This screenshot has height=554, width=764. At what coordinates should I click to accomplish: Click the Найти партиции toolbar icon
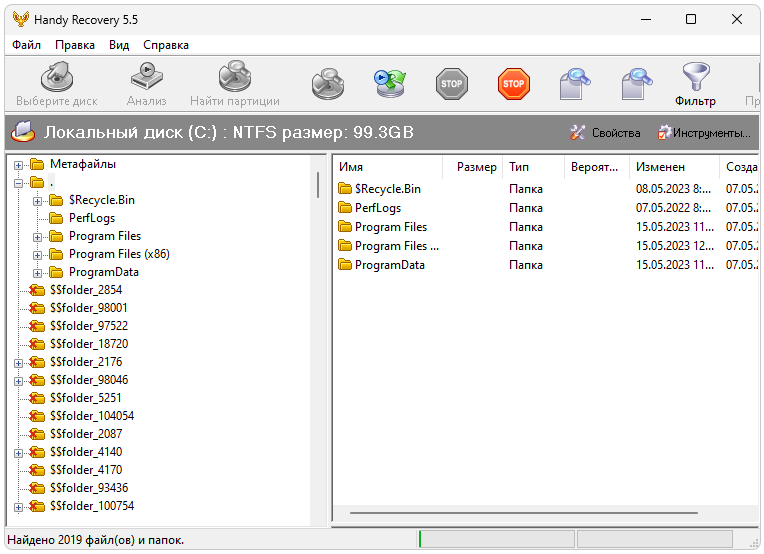click(235, 76)
